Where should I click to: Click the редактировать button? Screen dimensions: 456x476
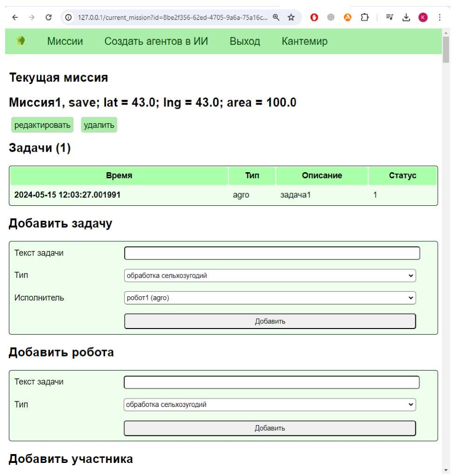pos(42,125)
